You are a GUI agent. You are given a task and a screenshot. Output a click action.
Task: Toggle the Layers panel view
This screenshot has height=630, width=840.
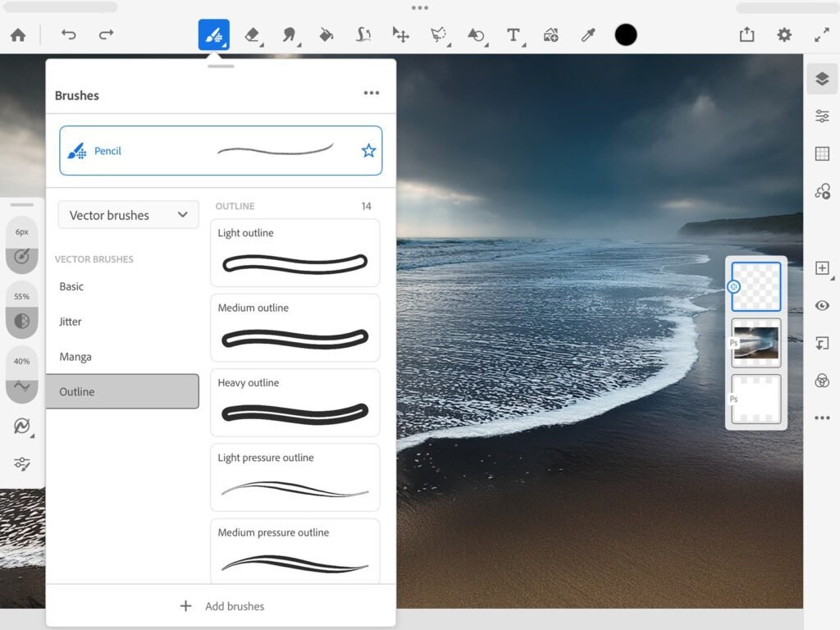(x=822, y=80)
